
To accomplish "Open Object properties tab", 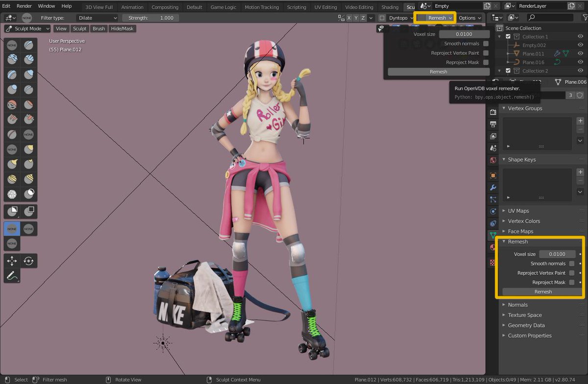I will 493,175.
